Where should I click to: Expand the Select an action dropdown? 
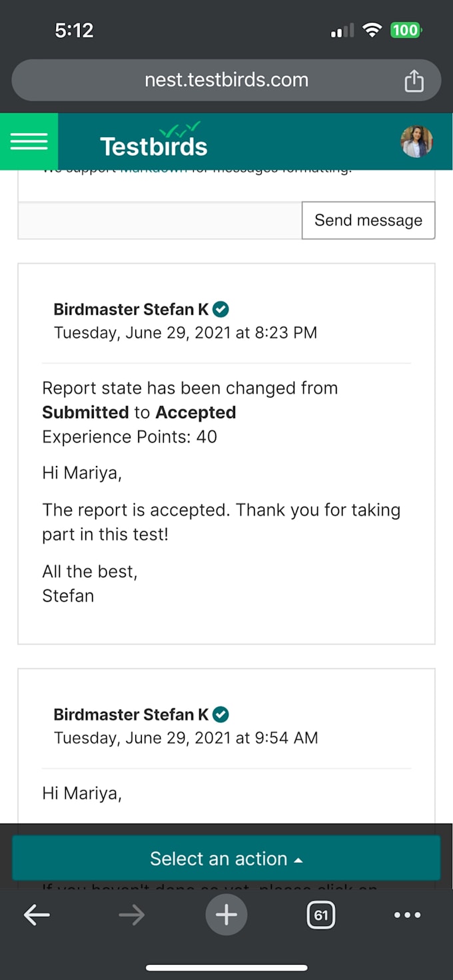coord(226,859)
